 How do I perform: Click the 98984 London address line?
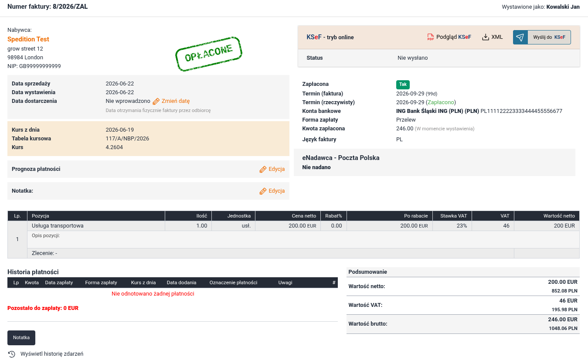click(x=25, y=58)
